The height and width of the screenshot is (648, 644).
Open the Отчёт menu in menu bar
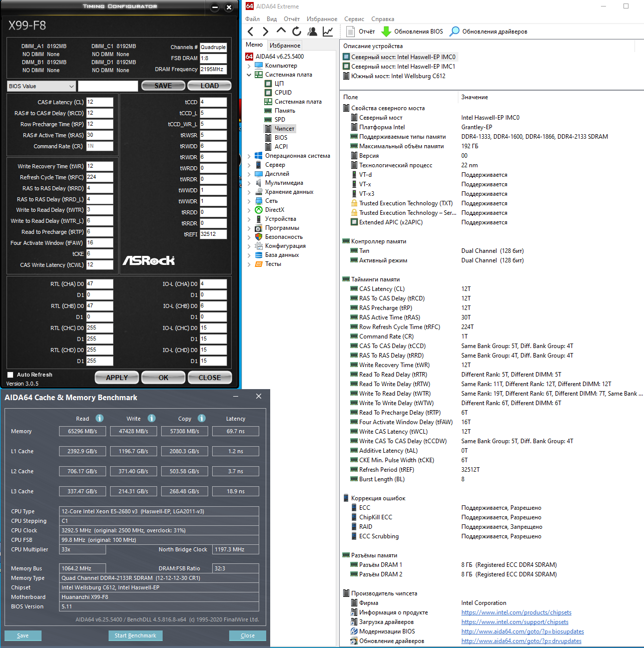pyautogui.click(x=292, y=19)
